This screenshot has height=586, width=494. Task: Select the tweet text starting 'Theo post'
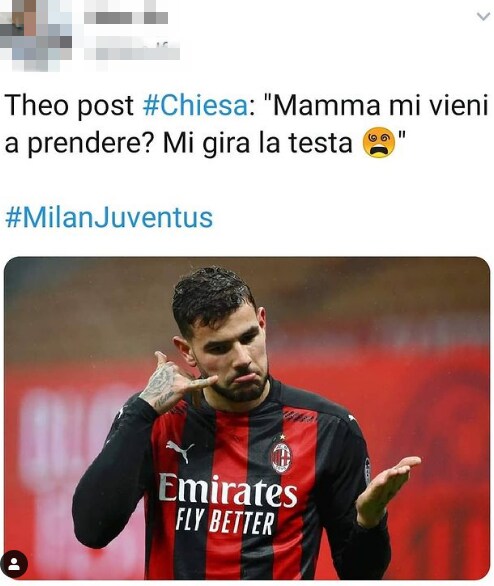click(x=247, y=124)
